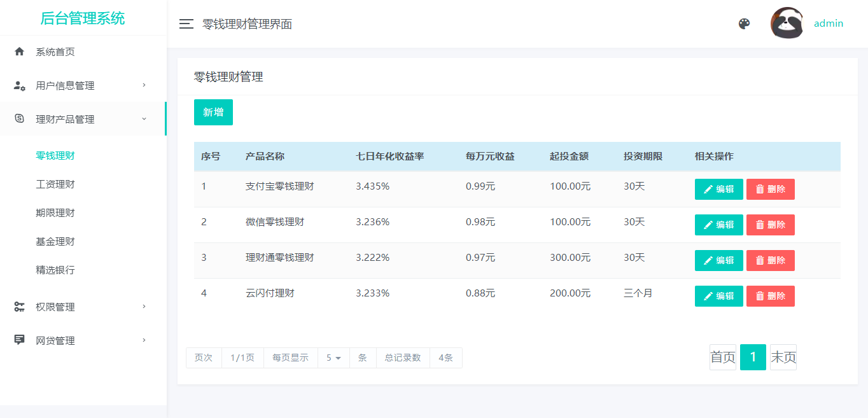Edit the 微信零钱理财 row
Image resolution: width=868 pixels, height=418 pixels.
point(718,225)
